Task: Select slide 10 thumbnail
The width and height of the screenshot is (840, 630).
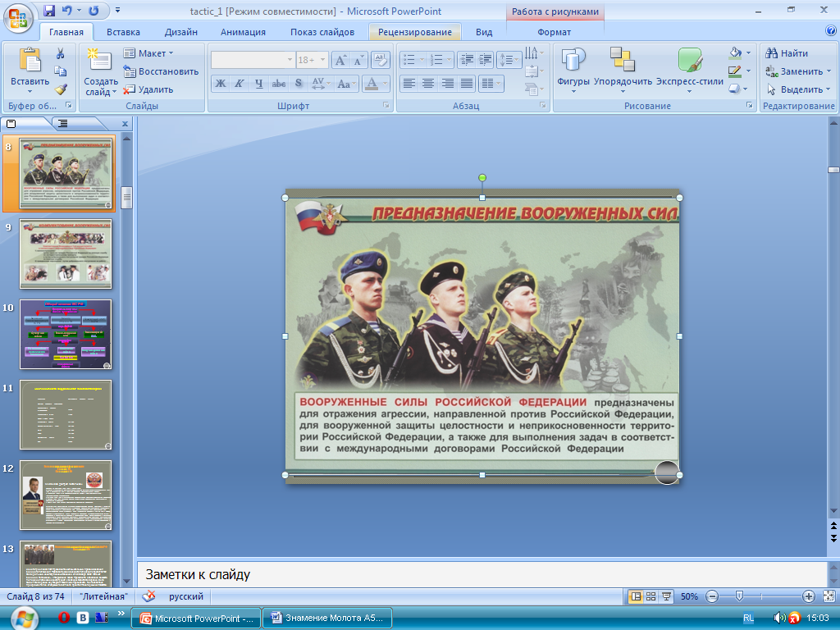Action: coord(66,335)
